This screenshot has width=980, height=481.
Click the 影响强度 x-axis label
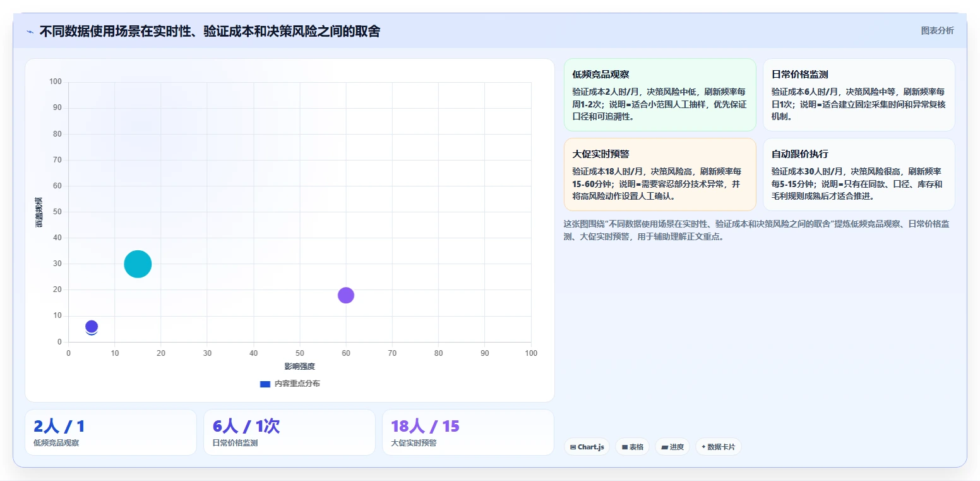tap(299, 367)
